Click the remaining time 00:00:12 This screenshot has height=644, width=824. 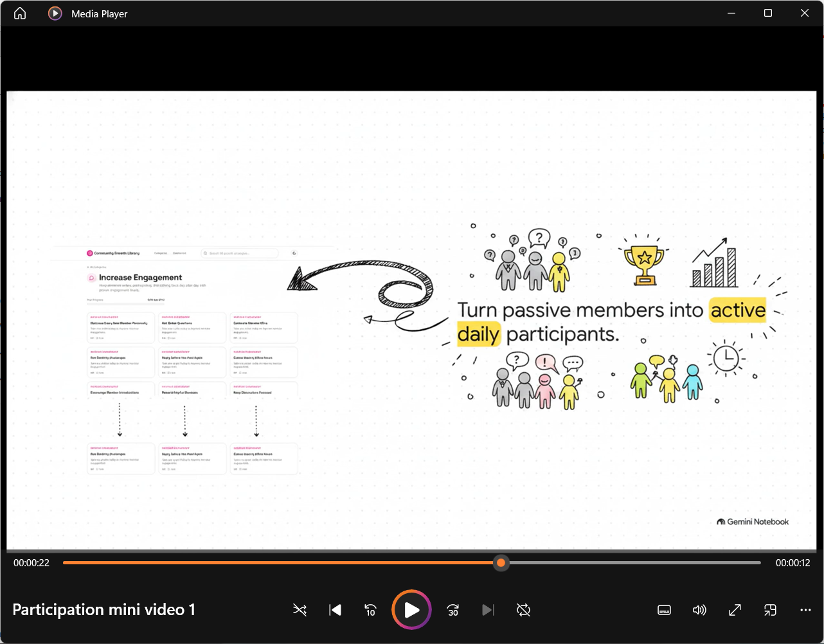pos(793,563)
